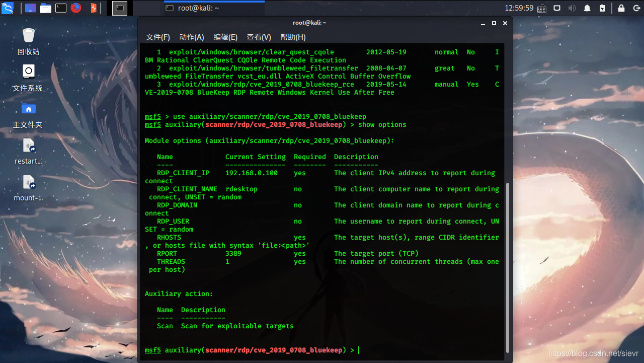Click the 'RDP_CLIENT_IP' option name
Viewport: 644px width, 363px height.
pyautogui.click(x=183, y=173)
